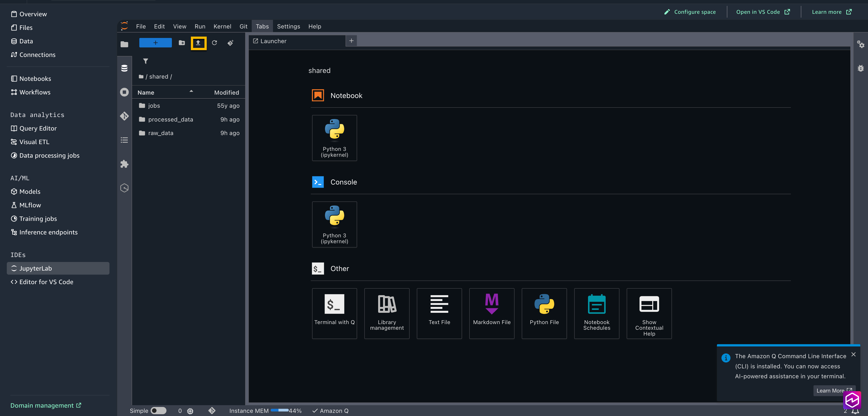Open the Extension Manager puzzle icon
The width and height of the screenshot is (868, 416).
pyautogui.click(x=124, y=164)
